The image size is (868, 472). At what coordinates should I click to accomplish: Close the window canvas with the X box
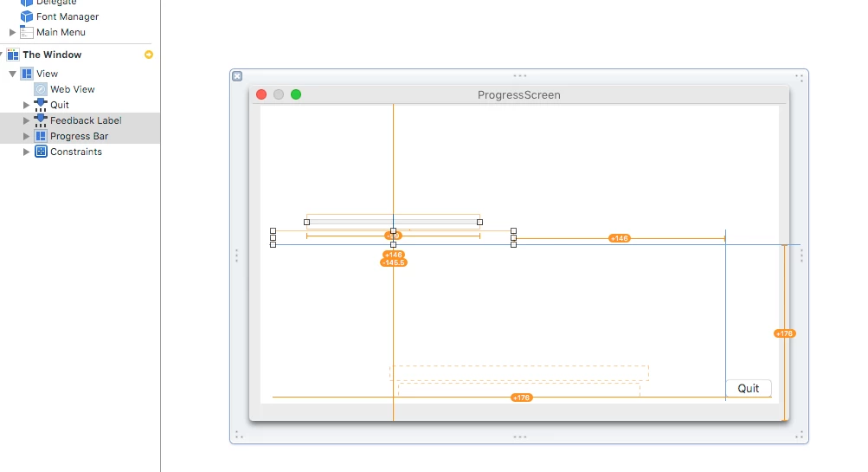tap(237, 76)
